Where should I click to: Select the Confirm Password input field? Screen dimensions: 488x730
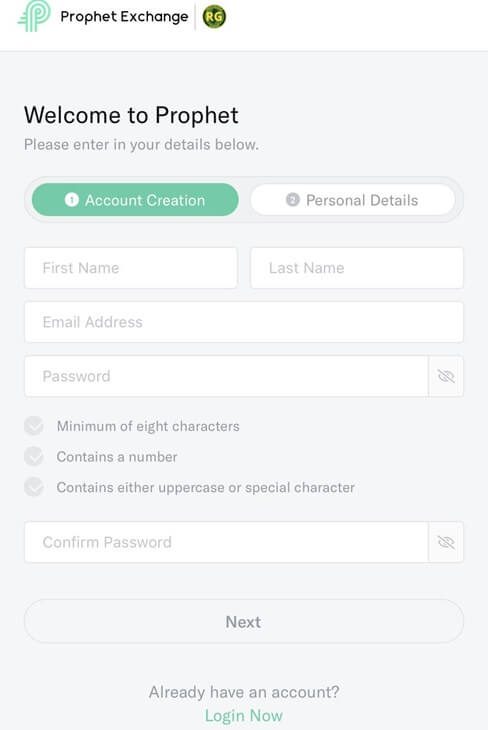226,542
